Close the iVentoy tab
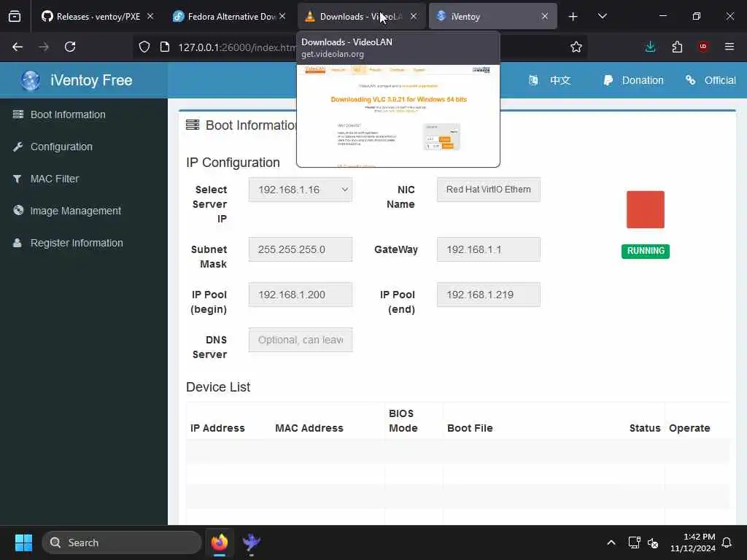The image size is (747, 560). click(x=544, y=16)
